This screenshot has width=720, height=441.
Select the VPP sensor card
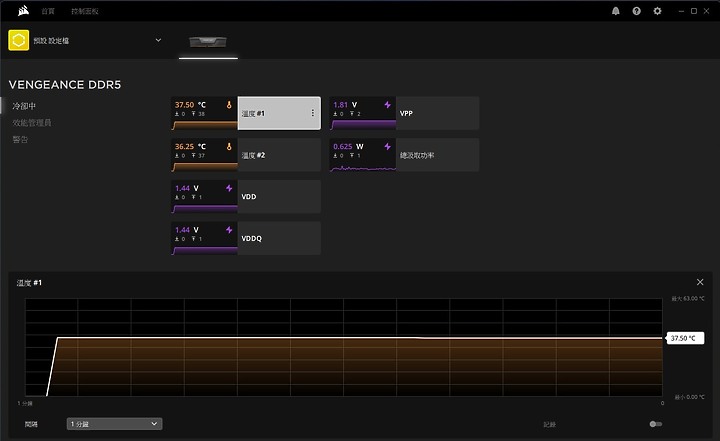[404, 113]
